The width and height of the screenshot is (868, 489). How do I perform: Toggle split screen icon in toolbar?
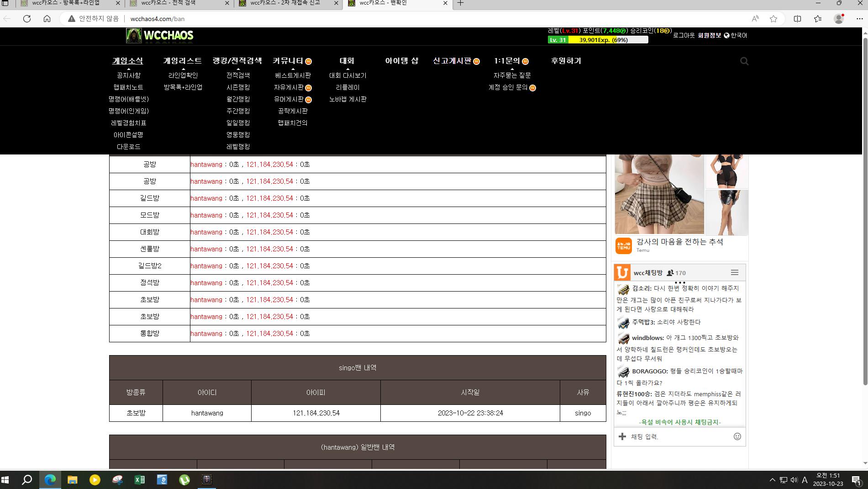(797, 19)
